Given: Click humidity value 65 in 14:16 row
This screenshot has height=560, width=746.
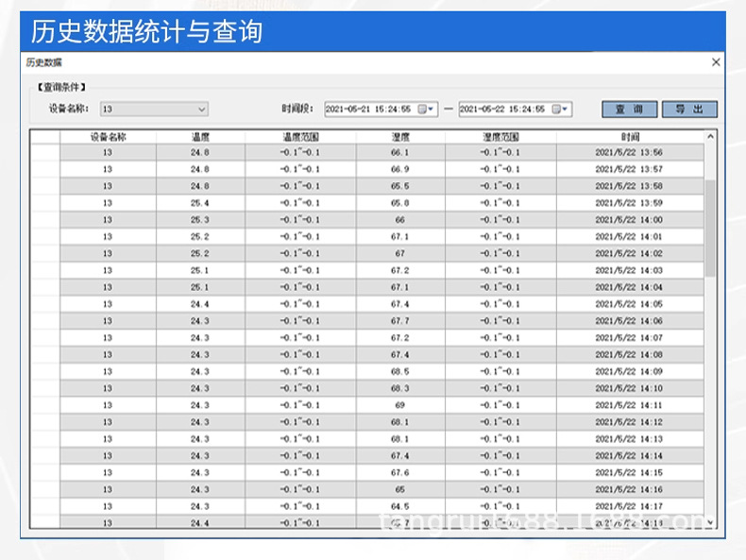Looking at the screenshot, I should coord(400,489).
